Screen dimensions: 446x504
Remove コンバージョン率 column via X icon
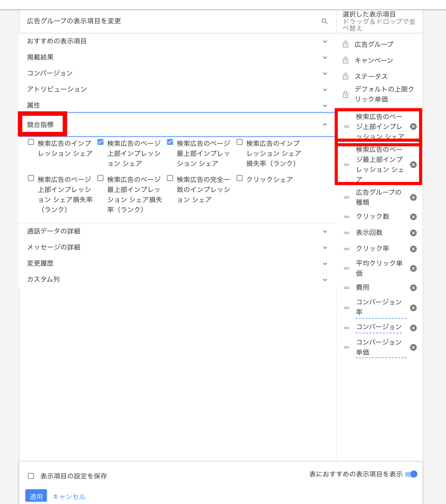point(413,308)
